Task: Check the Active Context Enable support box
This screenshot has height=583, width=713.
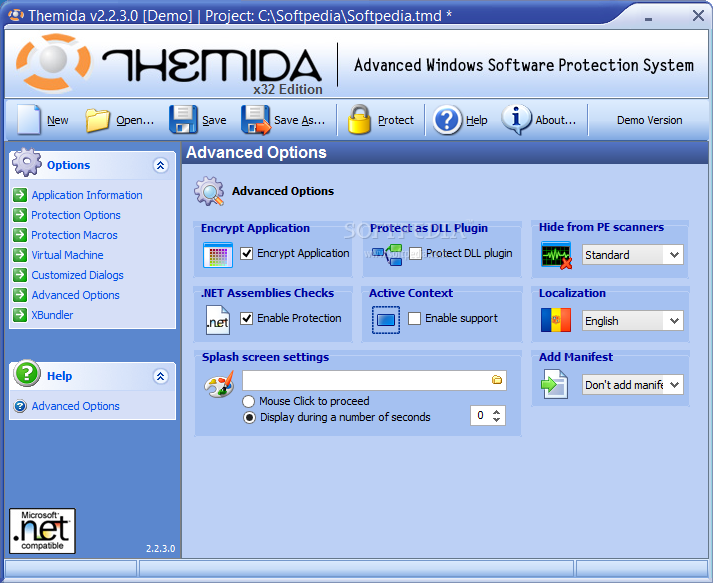Action: (x=414, y=318)
